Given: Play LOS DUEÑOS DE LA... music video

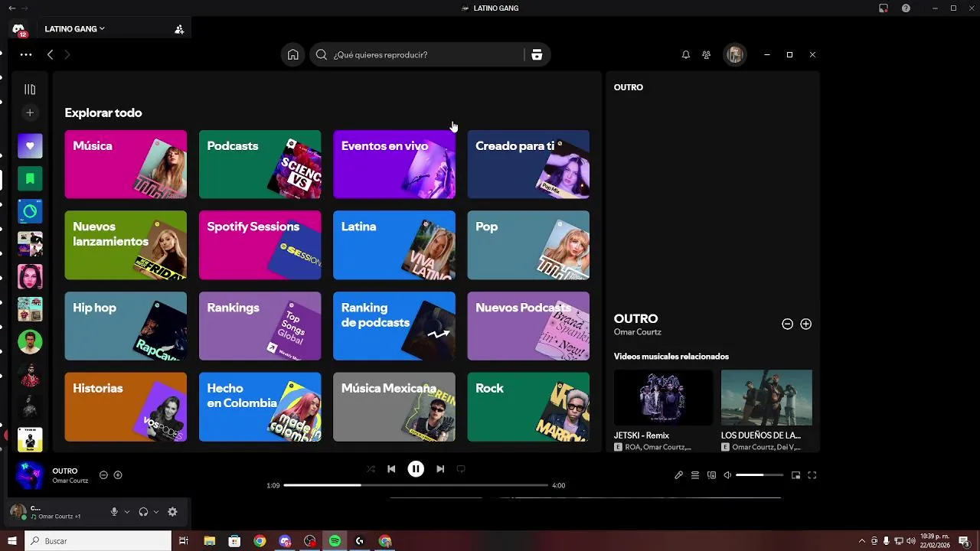Looking at the screenshot, I should pos(766,398).
